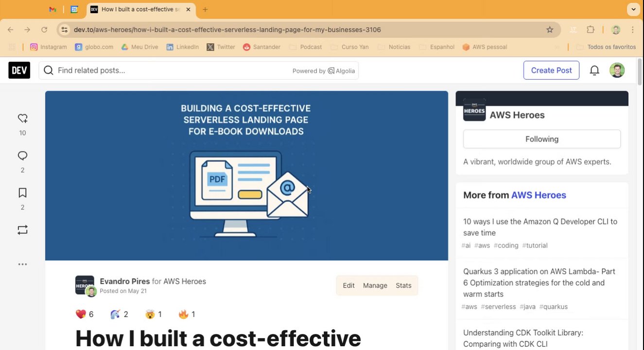Toggle the Following button for AWS Heroes

coord(542,139)
